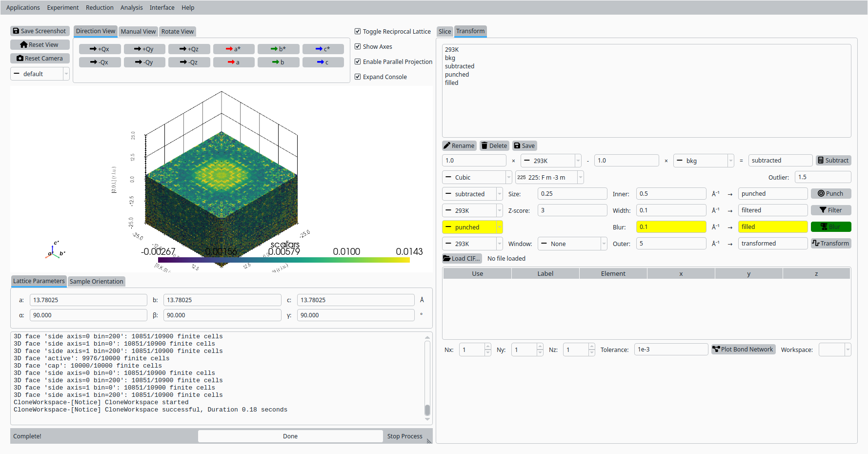Switch to the Rotate View tab

178,31
